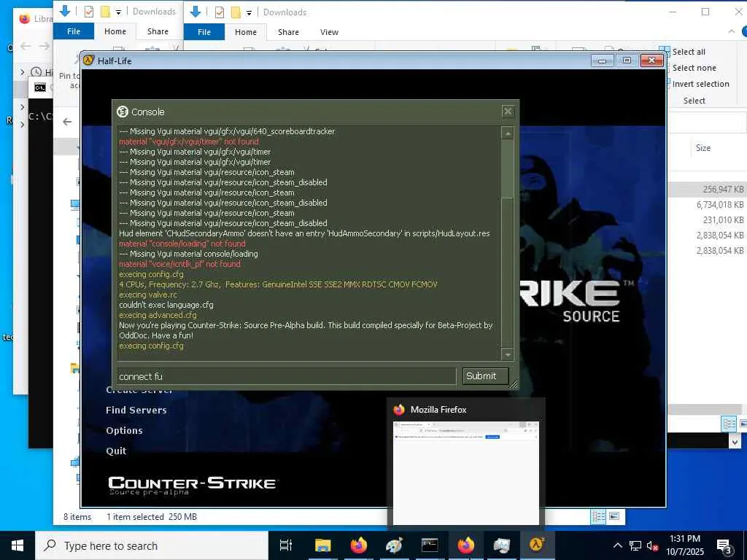Open the View tab in Downloads Explorer
Image resolution: width=747 pixels, height=560 pixels.
pos(329,32)
